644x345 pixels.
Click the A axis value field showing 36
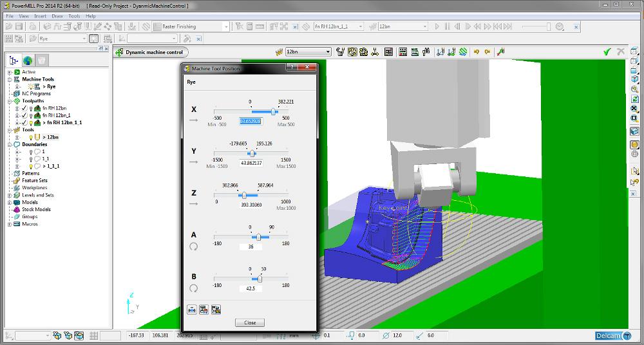coord(251,247)
